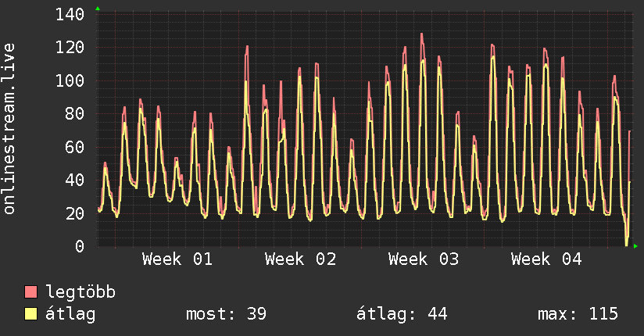Click the 140 y-axis tick label
644x336 pixels.
pos(70,15)
